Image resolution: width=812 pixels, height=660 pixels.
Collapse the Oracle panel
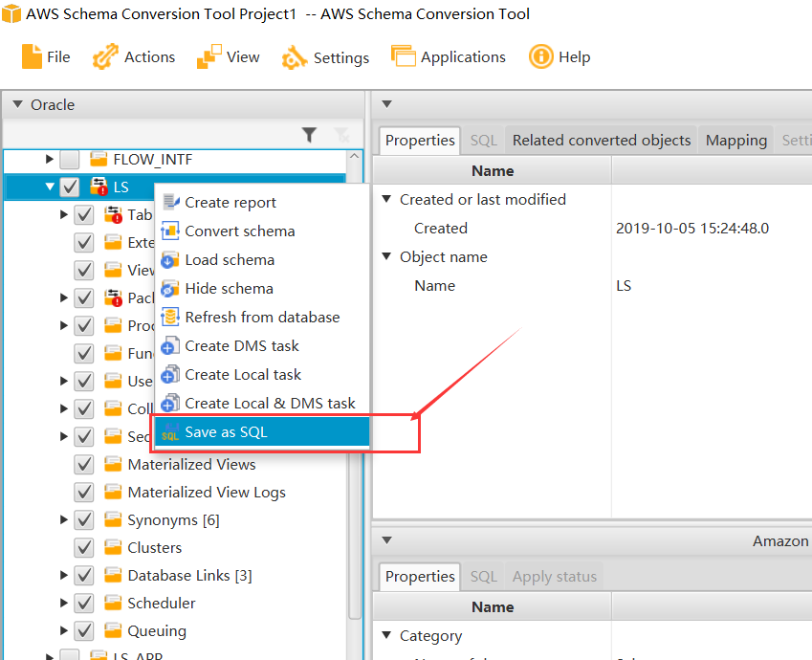pos(17,104)
